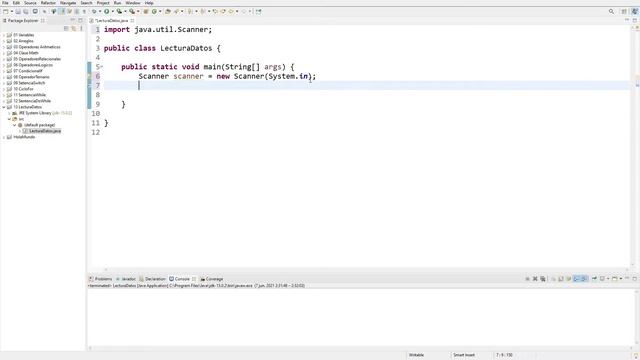Collapse the 13 LecturaDatos project
The width and height of the screenshot is (640, 360).
point(4,107)
